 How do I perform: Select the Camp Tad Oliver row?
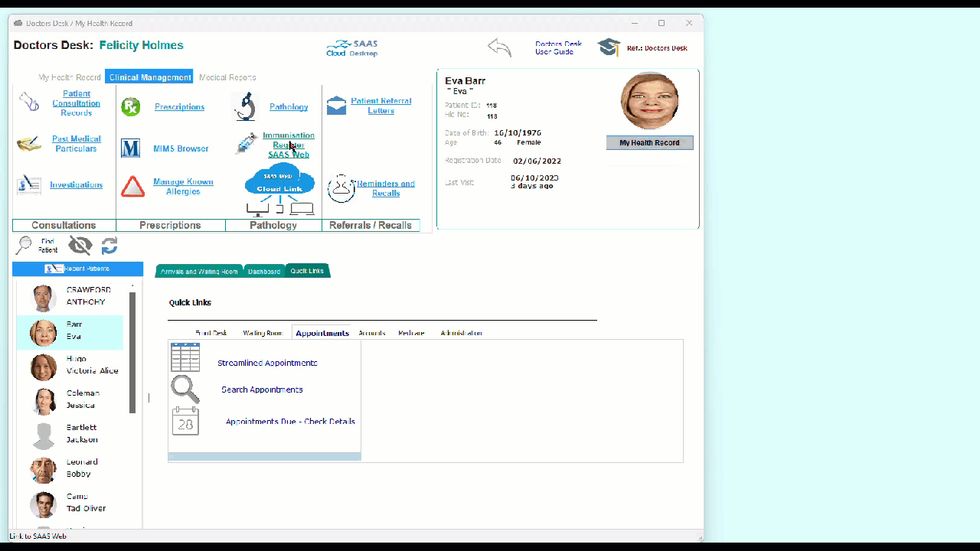point(70,504)
